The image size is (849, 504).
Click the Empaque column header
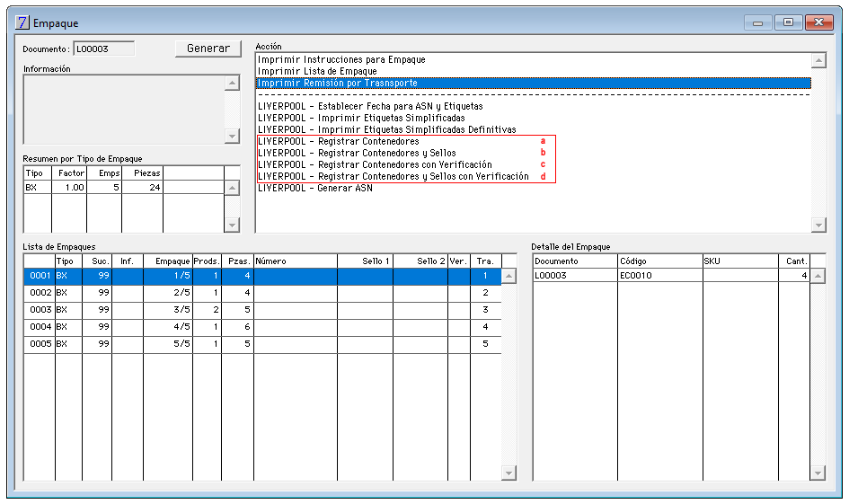(x=168, y=261)
